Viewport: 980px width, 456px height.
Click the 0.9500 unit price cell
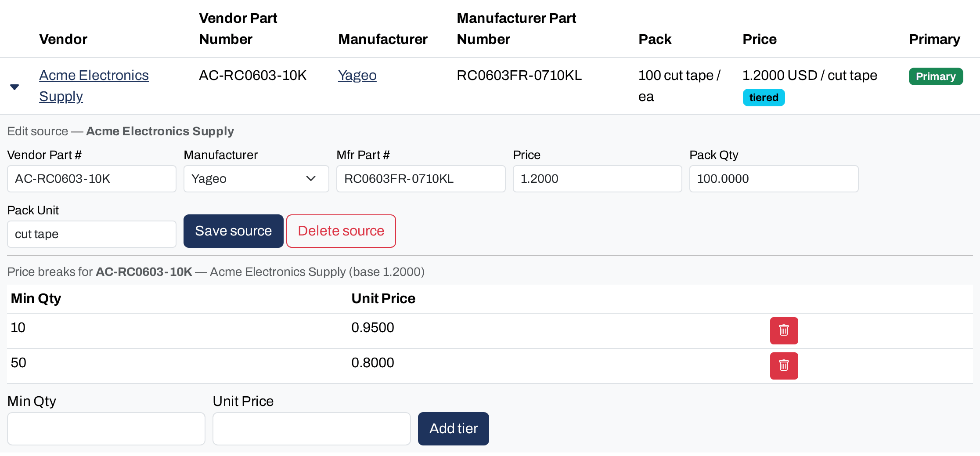click(373, 327)
